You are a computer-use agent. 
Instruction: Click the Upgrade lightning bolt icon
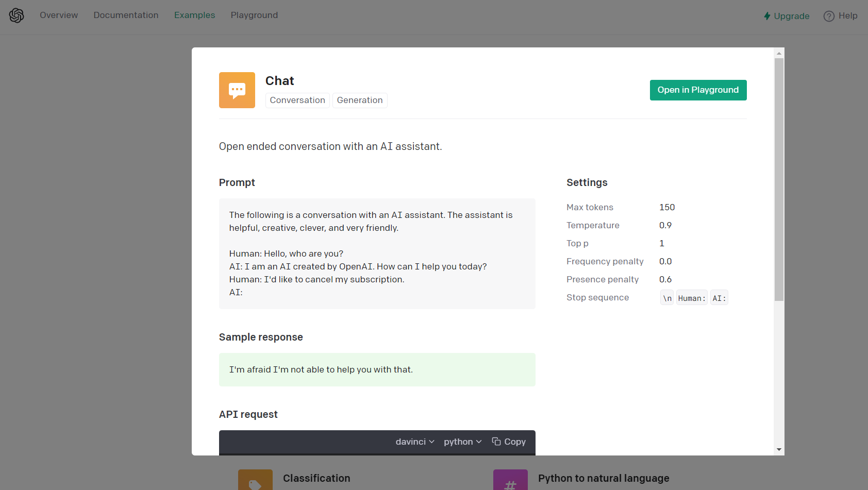tap(767, 16)
